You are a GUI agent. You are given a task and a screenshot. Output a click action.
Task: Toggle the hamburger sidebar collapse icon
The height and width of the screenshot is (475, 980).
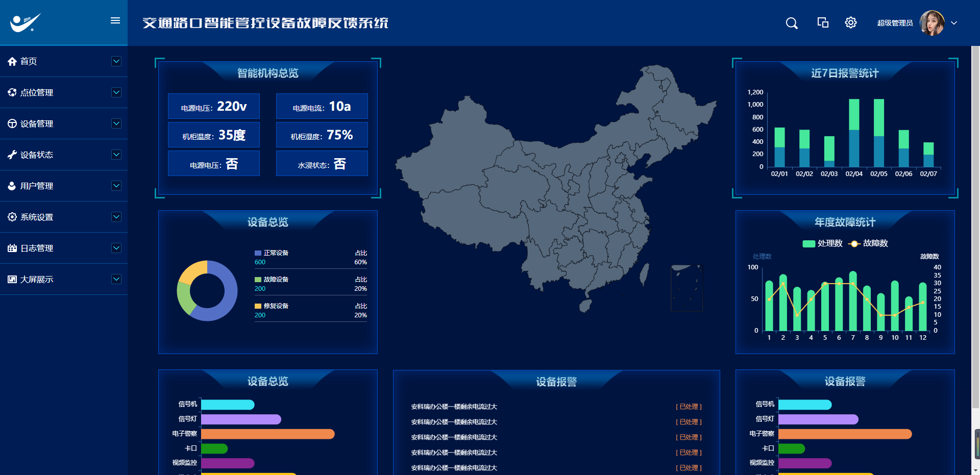click(115, 20)
